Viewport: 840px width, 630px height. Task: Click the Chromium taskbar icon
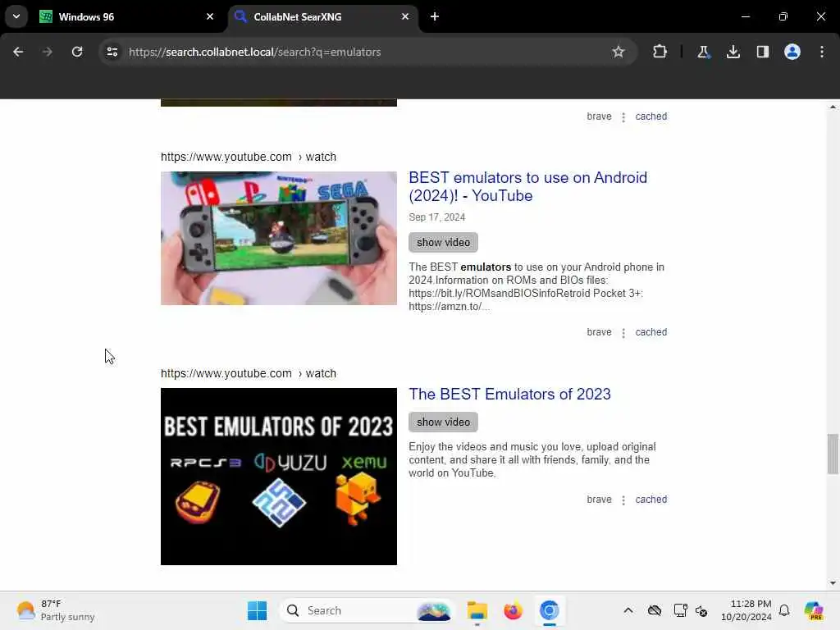(549, 610)
